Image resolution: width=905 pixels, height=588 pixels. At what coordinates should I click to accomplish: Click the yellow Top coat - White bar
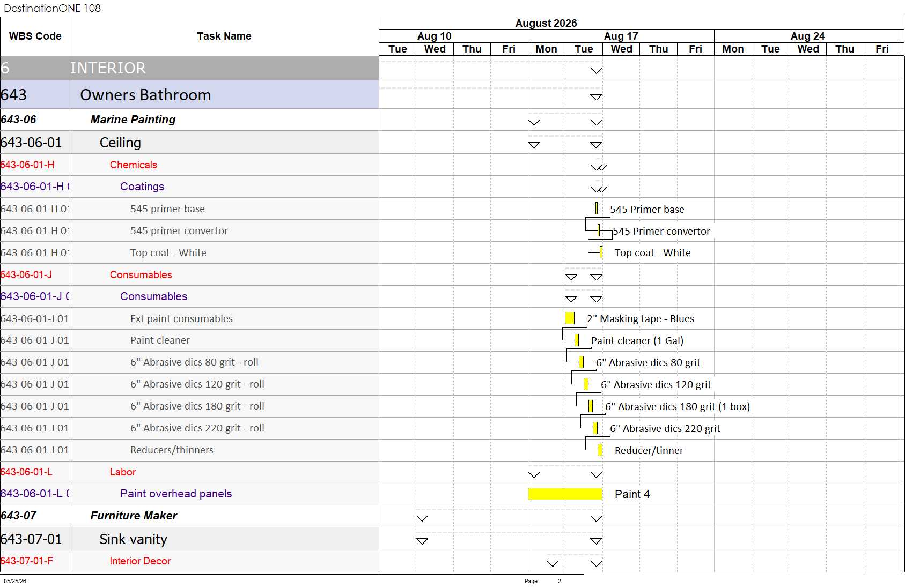[601, 252]
